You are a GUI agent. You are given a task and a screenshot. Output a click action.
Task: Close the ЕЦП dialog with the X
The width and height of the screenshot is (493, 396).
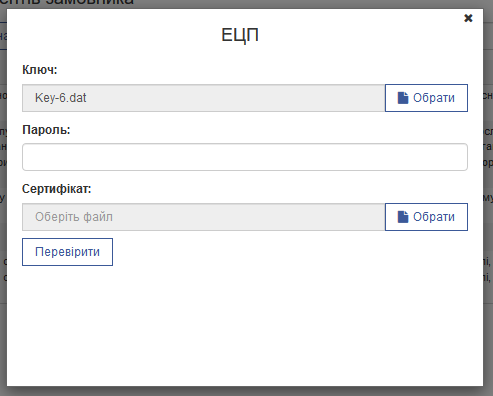click(x=468, y=18)
